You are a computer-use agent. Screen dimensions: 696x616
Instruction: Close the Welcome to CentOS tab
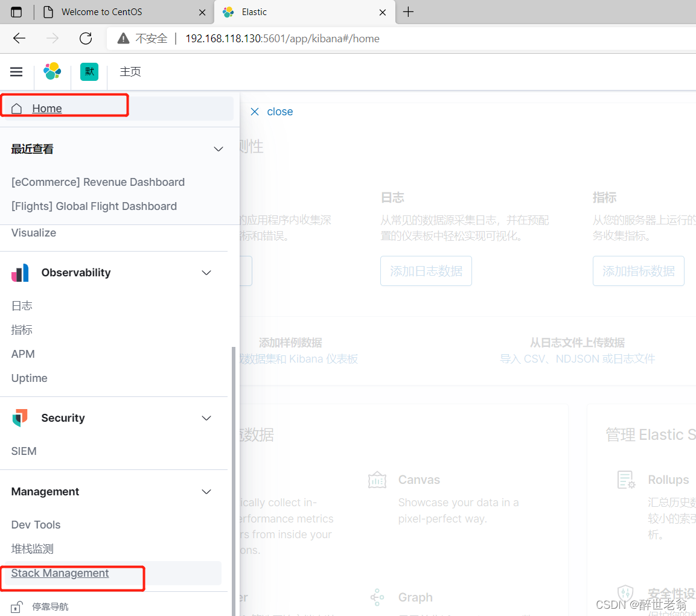point(202,13)
